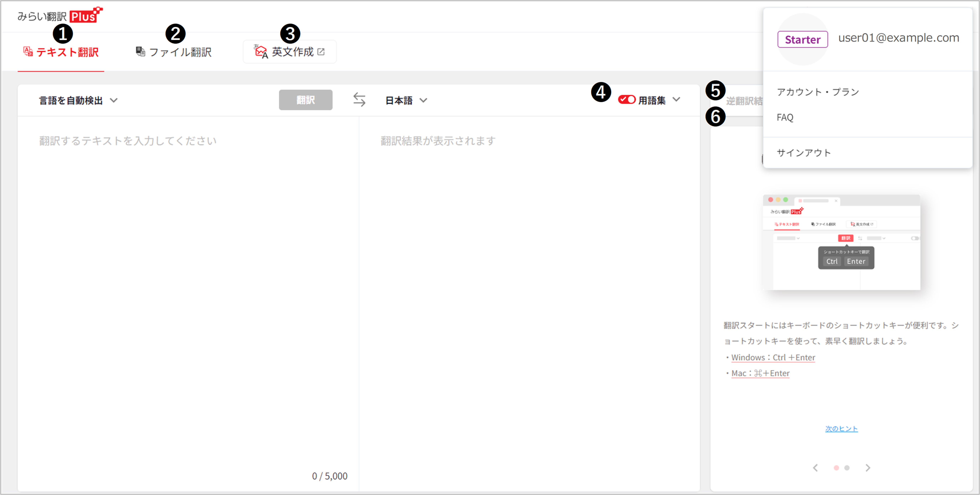Image resolution: width=980 pixels, height=495 pixels.
Task: Click the Windows：Ctrl＋Enter shortcut text
Action: pyautogui.click(x=773, y=358)
